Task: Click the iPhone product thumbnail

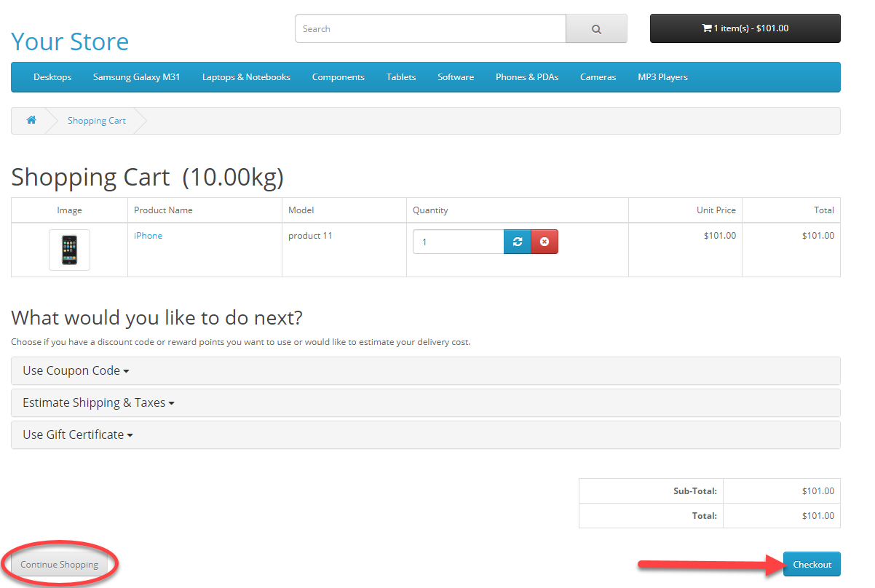Action: click(x=69, y=250)
